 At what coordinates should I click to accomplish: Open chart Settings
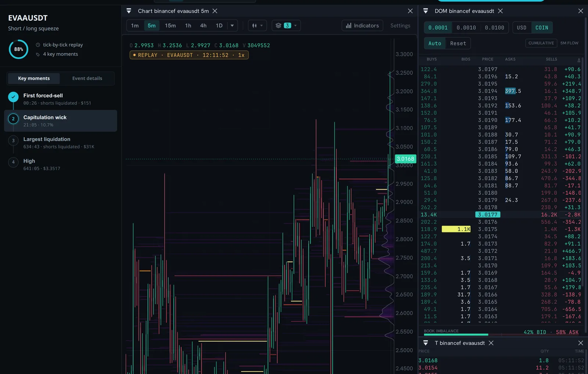[400, 26]
